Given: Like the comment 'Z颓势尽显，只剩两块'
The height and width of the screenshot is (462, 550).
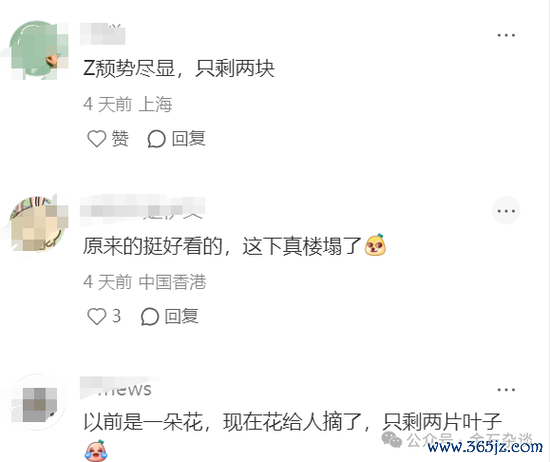Looking at the screenshot, I should click(96, 139).
